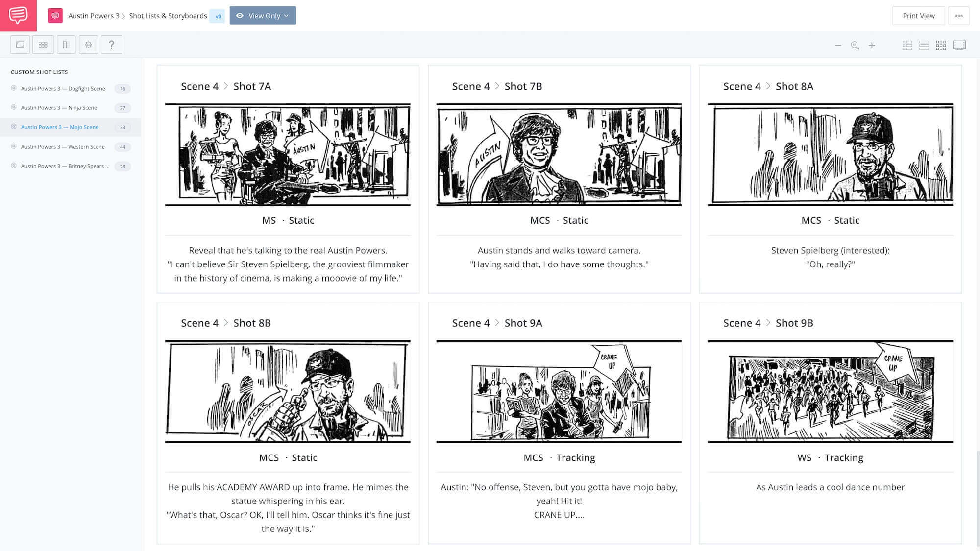Click the pink project chat icon

click(x=55, y=16)
